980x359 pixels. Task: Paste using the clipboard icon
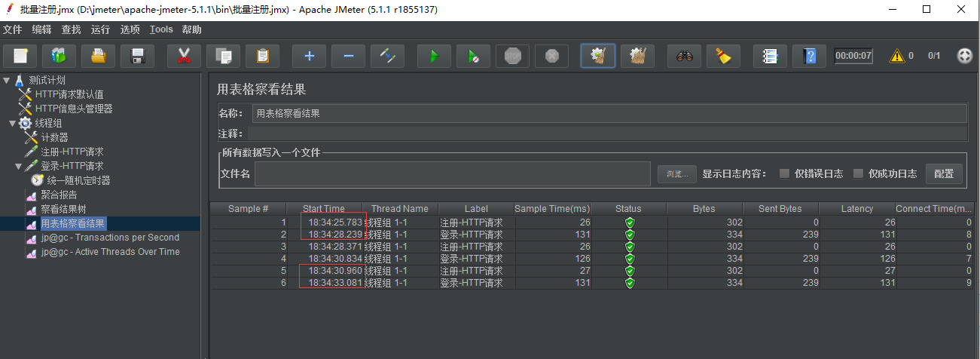[262, 56]
